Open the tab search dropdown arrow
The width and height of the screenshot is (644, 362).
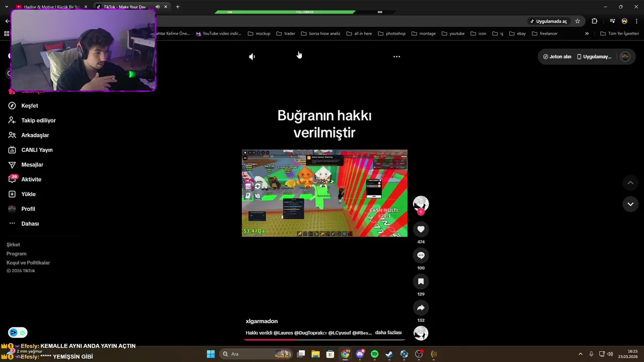7,7
